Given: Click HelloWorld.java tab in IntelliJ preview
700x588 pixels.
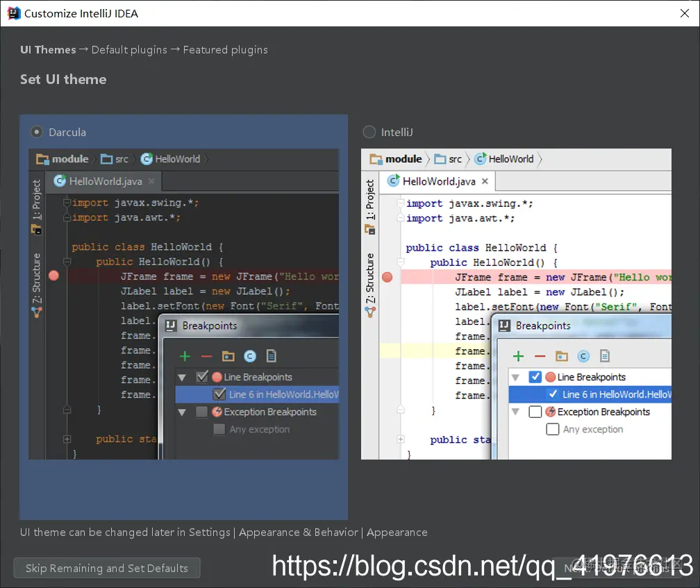Looking at the screenshot, I should point(437,181).
